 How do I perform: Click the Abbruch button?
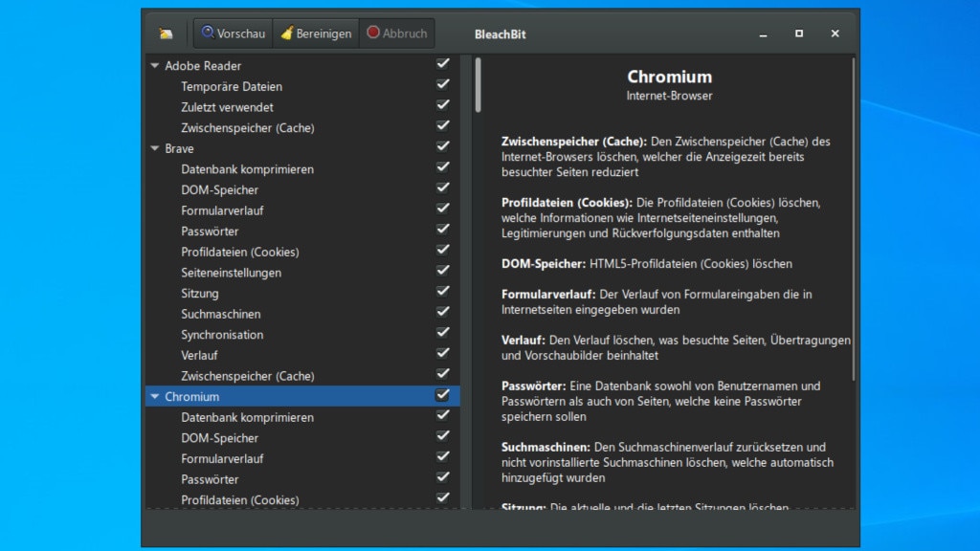click(x=397, y=33)
